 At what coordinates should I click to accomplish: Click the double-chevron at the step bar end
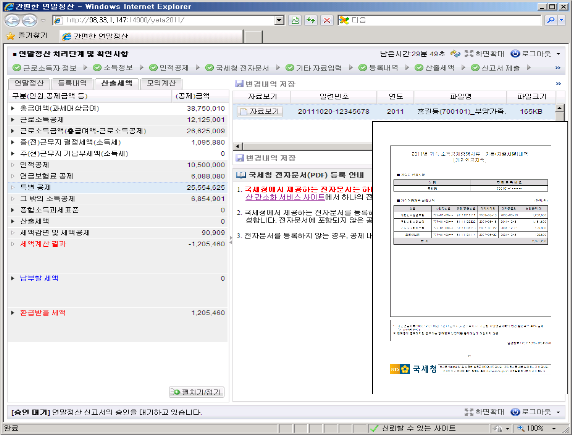[558, 68]
